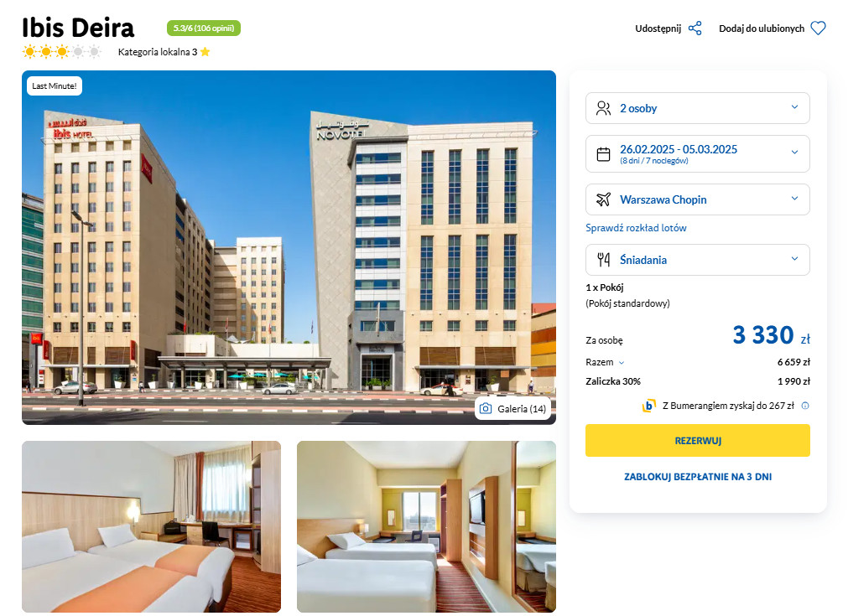This screenshot has height=616, width=848.
Task: Click the fork and knife meals icon
Action: pos(604,260)
